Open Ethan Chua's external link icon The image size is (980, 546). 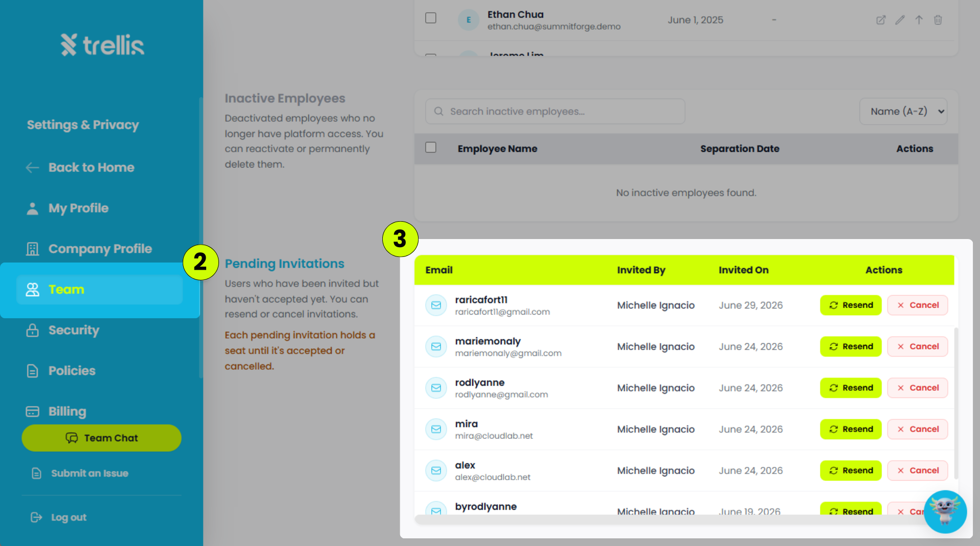(x=880, y=20)
